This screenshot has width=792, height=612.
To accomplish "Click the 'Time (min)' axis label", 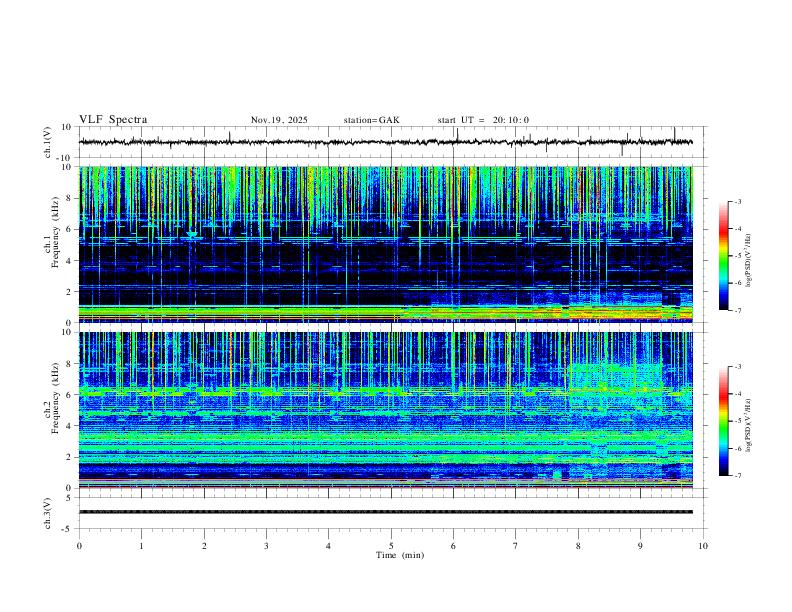I will (400, 555).
